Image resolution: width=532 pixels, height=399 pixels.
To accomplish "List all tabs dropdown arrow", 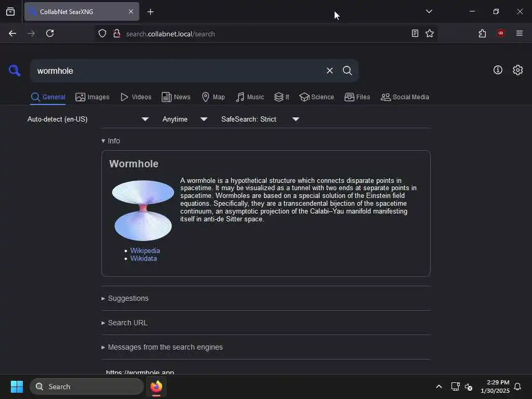I will 429,11.
